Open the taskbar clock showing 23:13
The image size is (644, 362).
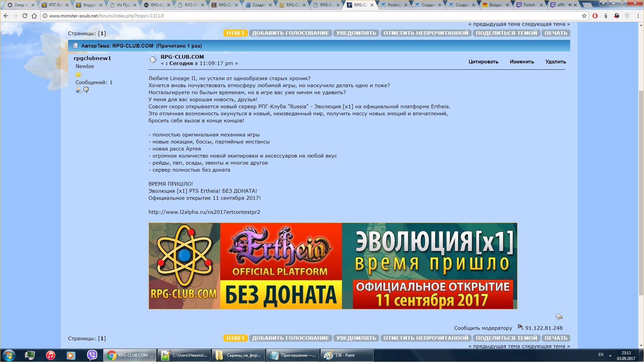tap(626, 356)
